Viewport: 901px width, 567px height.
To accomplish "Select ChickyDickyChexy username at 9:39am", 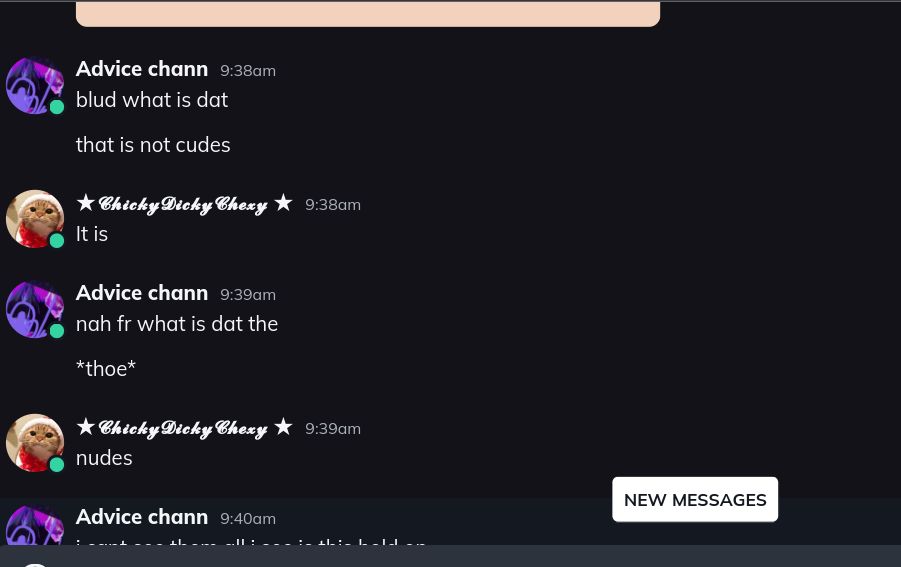I will (x=183, y=428).
